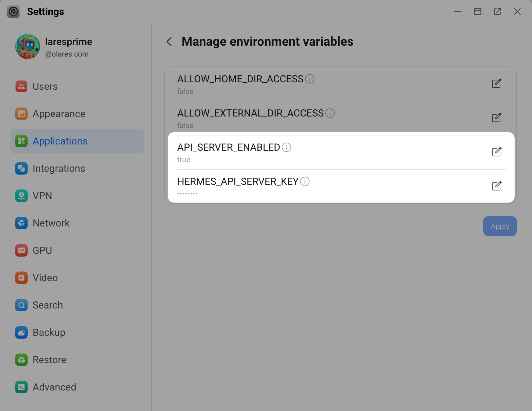Click the Appearance sidebar icon
Screen dimensions: 532x411
pos(21,114)
